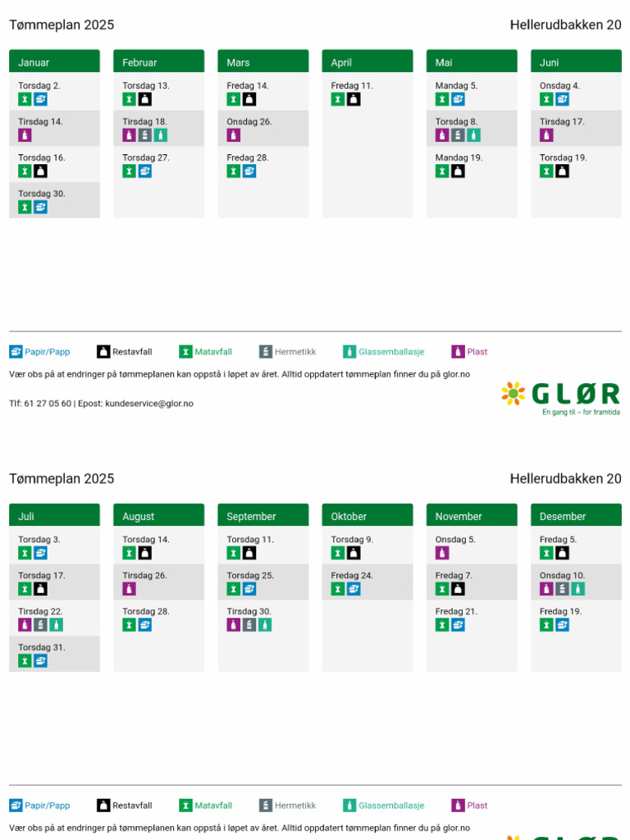Select the Oktober month header
630x840 pixels.
[x=367, y=515]
